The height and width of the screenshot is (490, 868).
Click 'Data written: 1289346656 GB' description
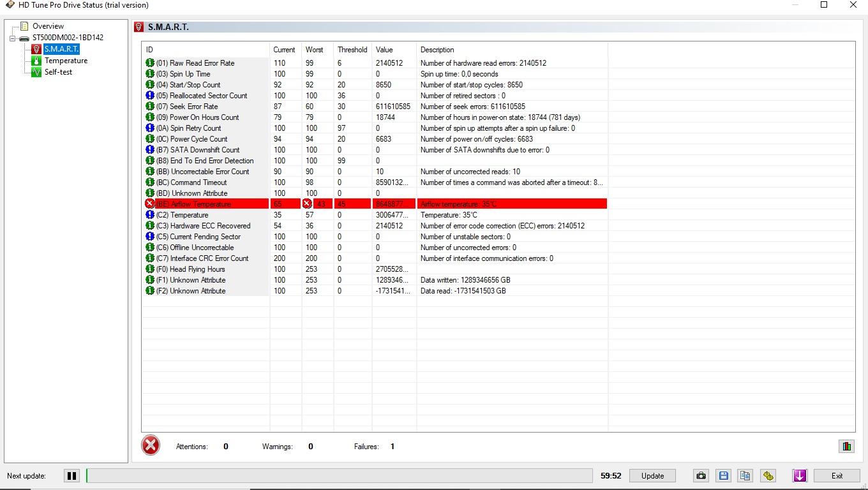point(465,280)
